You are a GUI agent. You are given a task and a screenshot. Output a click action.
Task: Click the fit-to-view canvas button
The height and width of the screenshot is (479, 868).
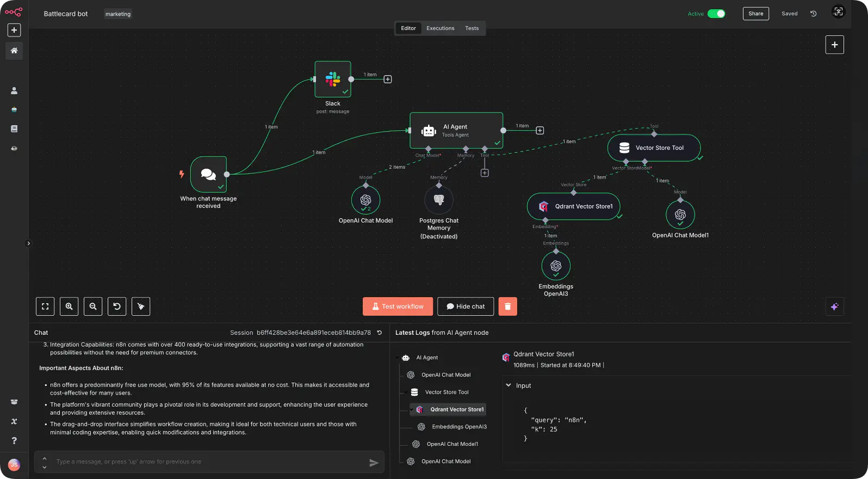tap(45, 306)
